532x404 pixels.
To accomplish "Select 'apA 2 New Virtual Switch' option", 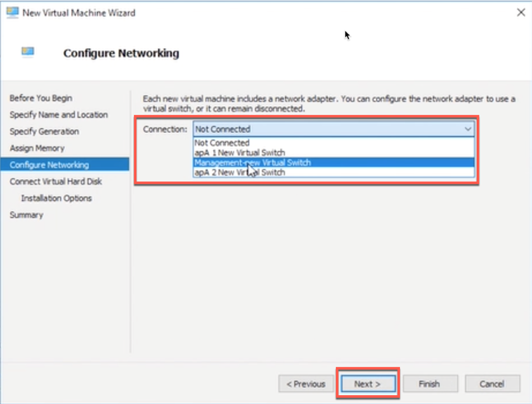I will [x=334, y=172].
